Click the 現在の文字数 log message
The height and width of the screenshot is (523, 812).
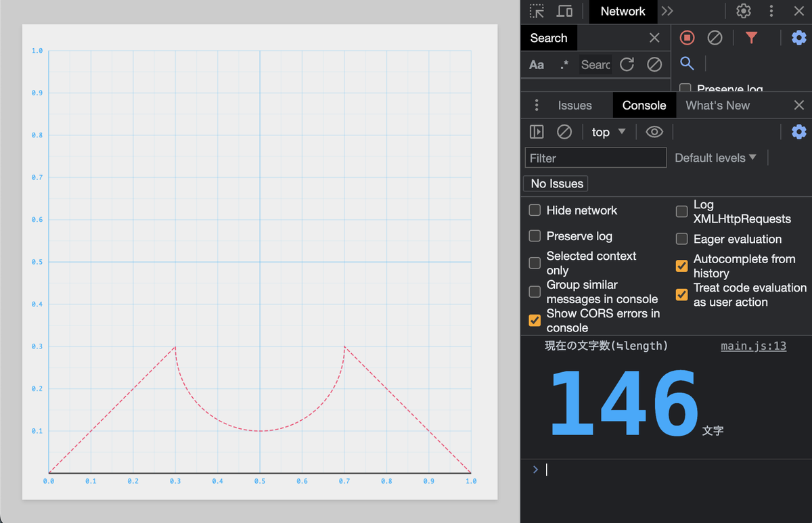pos(606,346)
